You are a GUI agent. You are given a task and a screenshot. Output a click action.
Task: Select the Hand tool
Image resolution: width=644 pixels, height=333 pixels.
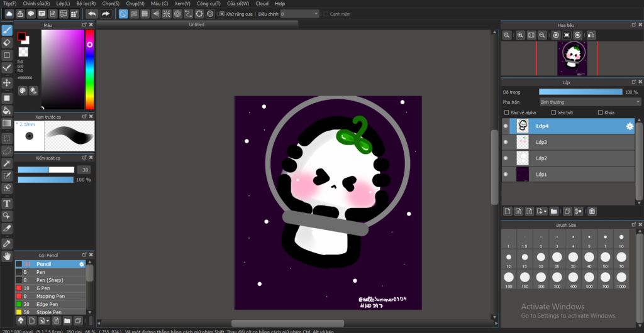coord(6,256)
